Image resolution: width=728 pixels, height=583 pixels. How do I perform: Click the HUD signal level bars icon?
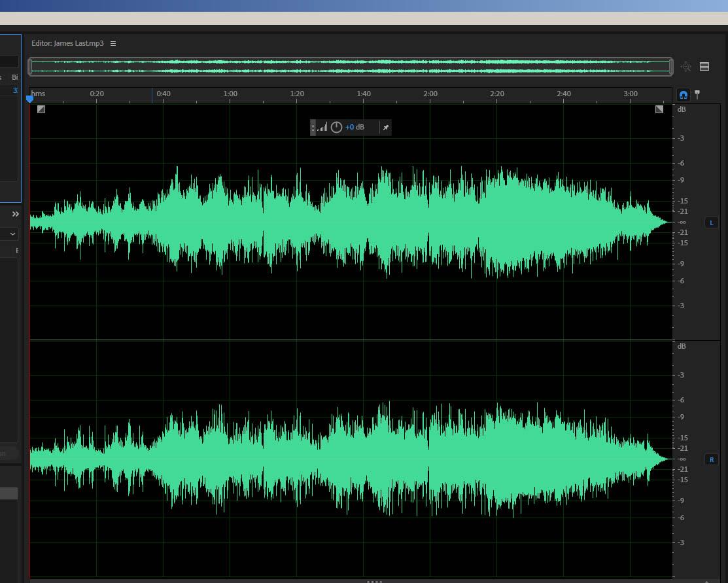point(322,127)
